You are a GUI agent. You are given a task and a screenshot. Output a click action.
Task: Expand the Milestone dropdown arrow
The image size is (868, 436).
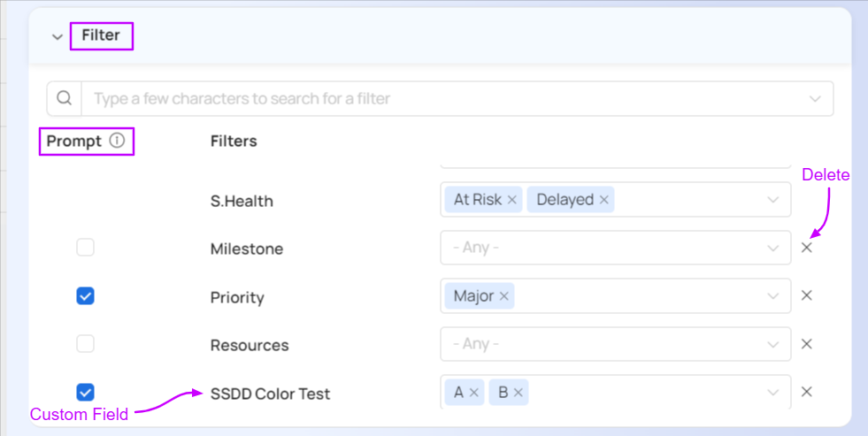click(773, 249)
